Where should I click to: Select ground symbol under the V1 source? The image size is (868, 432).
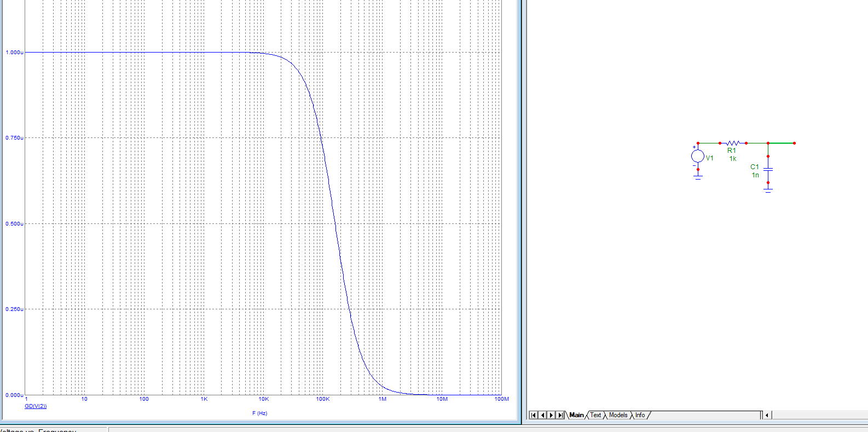[698, 177]
